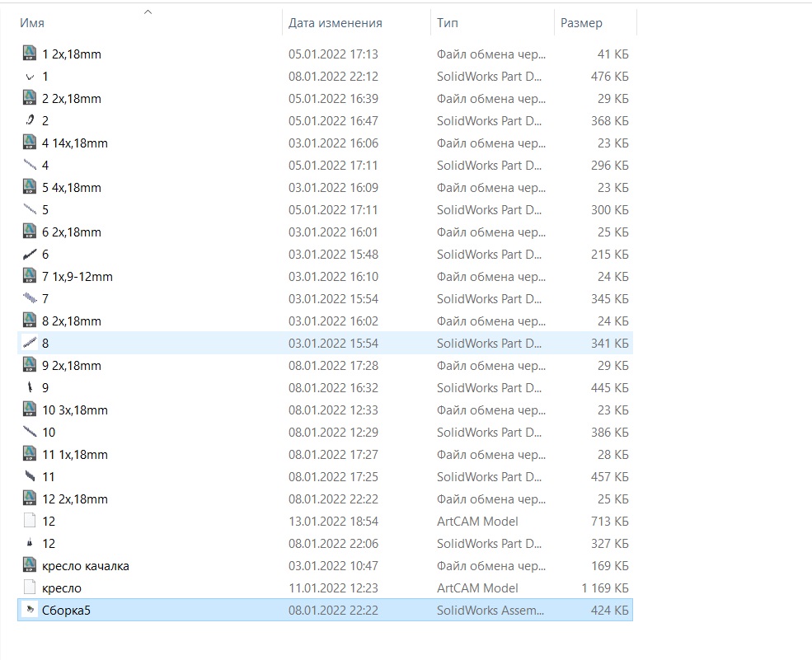The width and height of the screenshot is (812, 660).
Task: Sort the list by Тип column
Action: pyautogui.click(x=448, y=23)
